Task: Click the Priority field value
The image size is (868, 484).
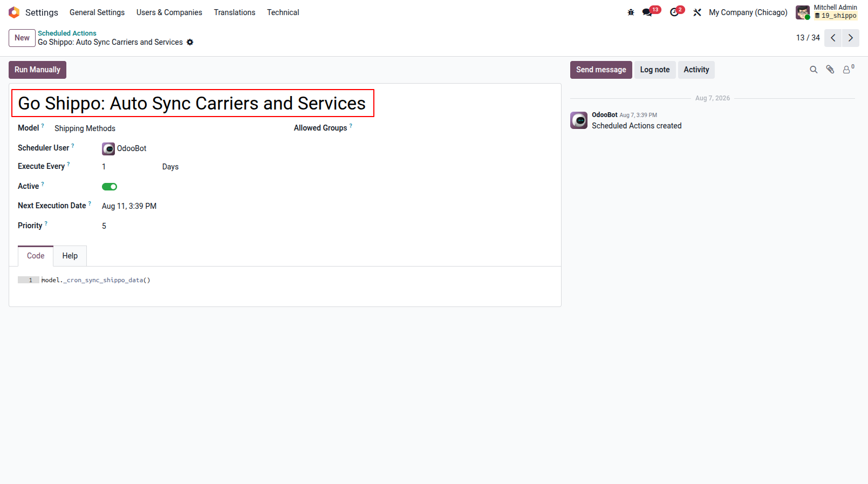Action: [x=104, y=226]
